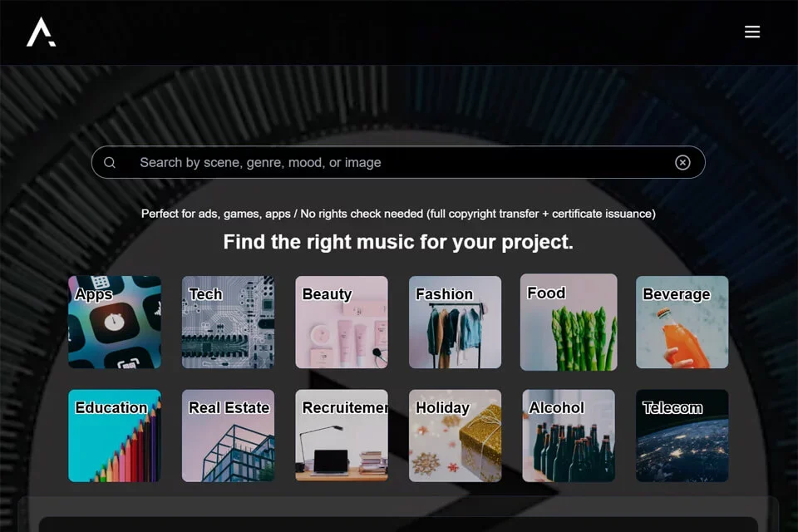
Task: Select the Food category tile
Action: coord(569,323)
